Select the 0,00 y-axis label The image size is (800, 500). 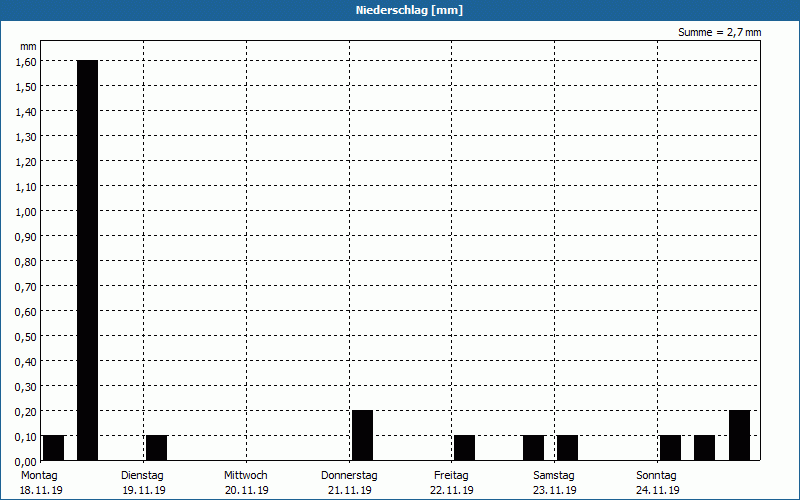click(x=26, y=462)
